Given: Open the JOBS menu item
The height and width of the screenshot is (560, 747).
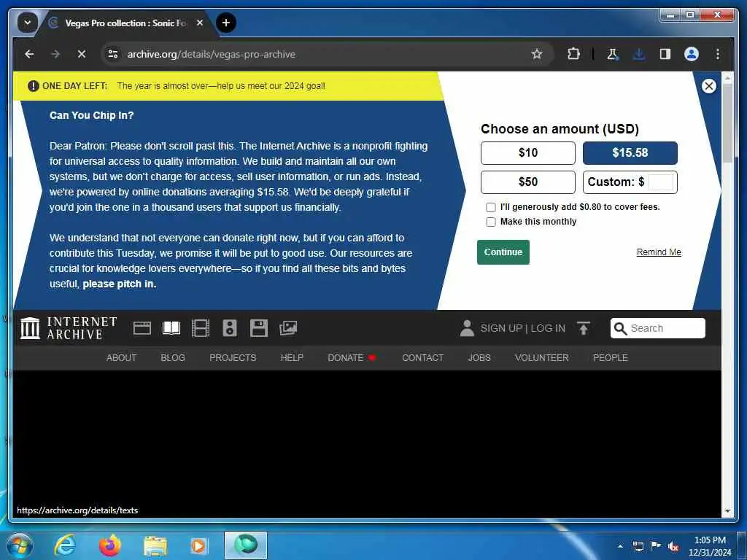Looking at the screenshot, I should (479, 357).
